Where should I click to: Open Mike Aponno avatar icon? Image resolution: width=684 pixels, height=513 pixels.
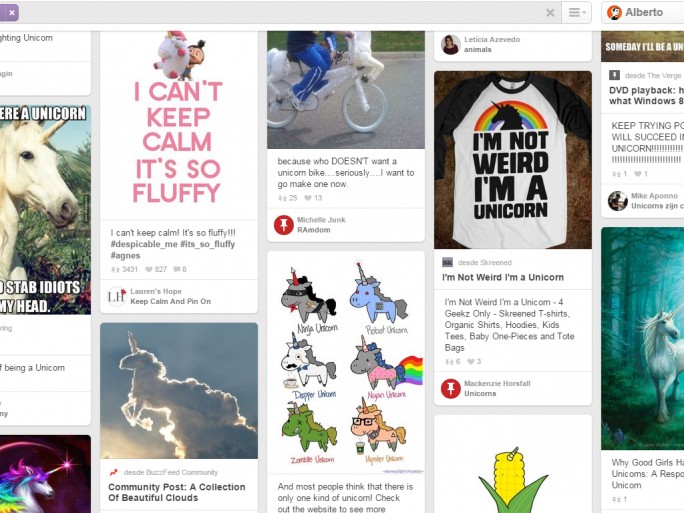pos(618,201)
